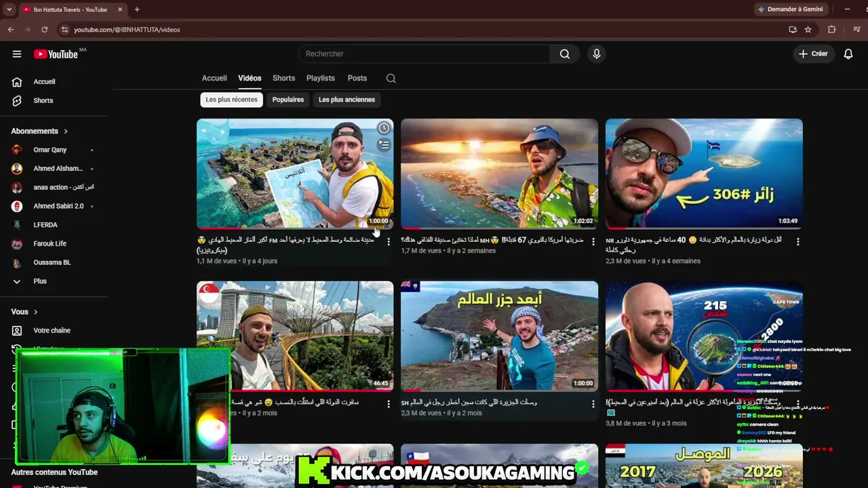Open the Vous section header

pos(24,312)
